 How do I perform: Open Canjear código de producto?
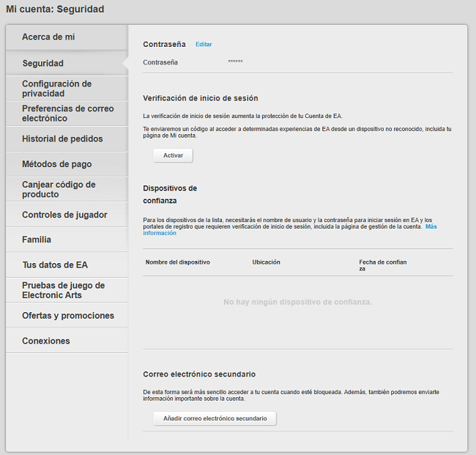click(x=59, y=189)
